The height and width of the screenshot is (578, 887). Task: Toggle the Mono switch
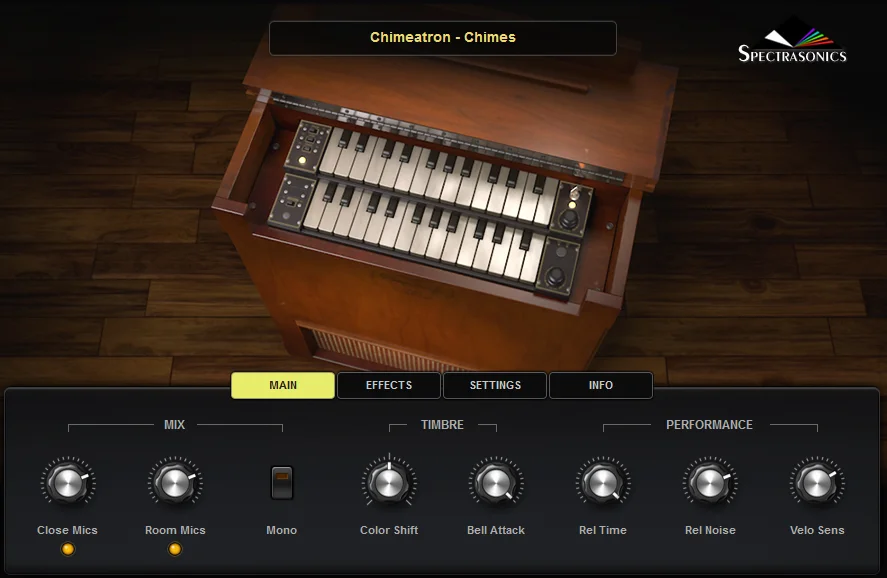click(x=282, y=482)
